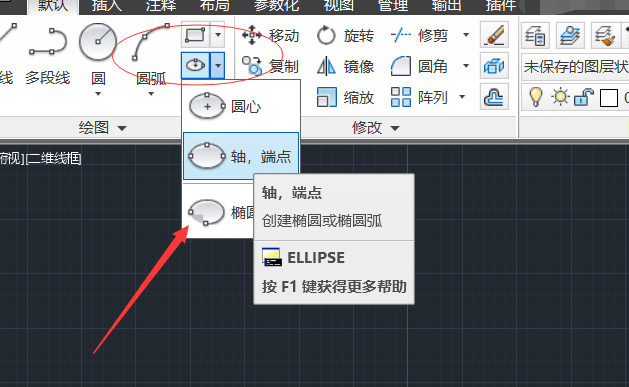The height and width of the screenshot is (387, 629).
Task: Open the Layer Properties icon
Action: (535, 35)
